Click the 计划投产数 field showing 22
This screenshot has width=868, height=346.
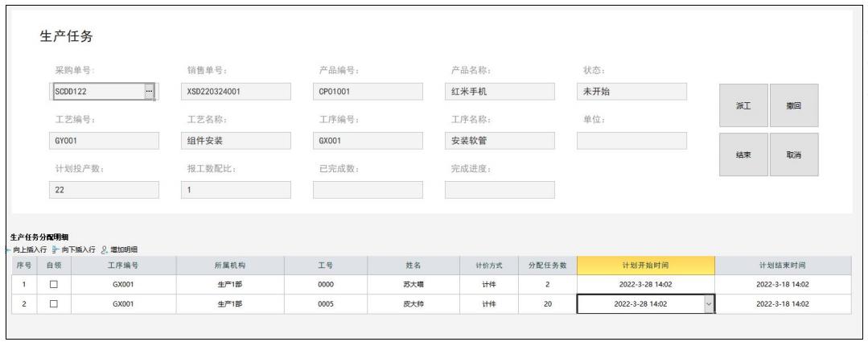point(104,190)
